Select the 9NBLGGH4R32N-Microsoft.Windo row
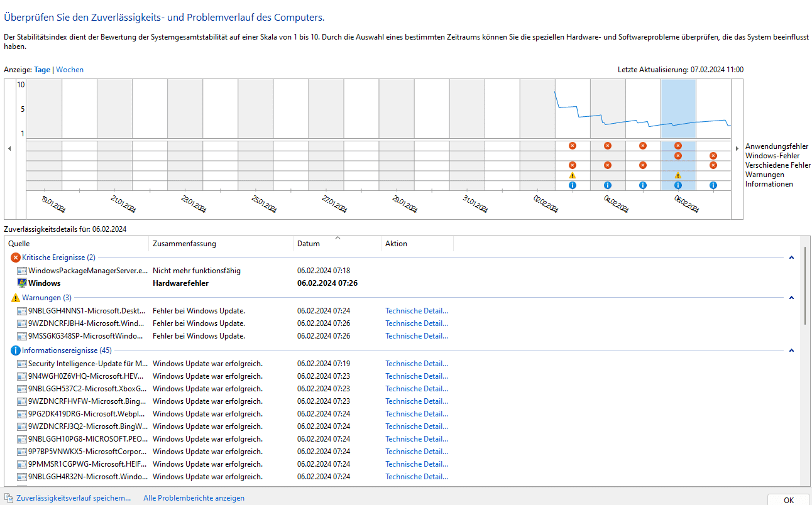This screenshot has height=505, width=812. pyautogui.click(x=402, y=477)
